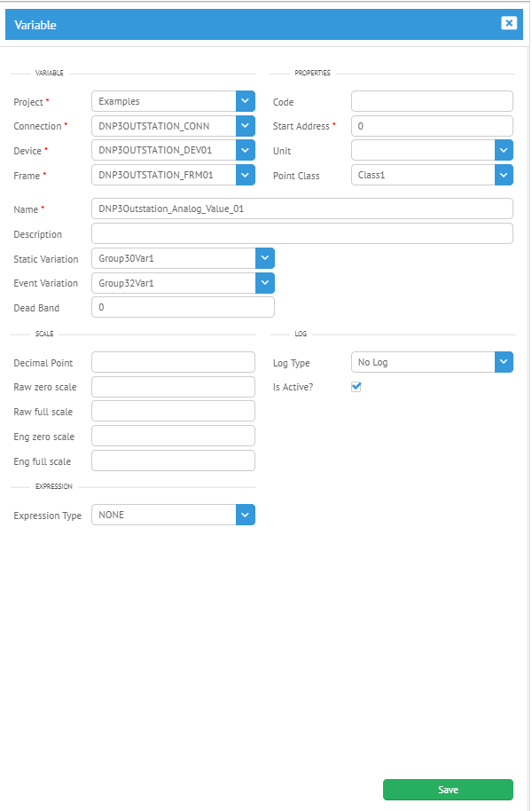Click the Eng full scale field
This screenshot has width=532, height=811.
173,461
